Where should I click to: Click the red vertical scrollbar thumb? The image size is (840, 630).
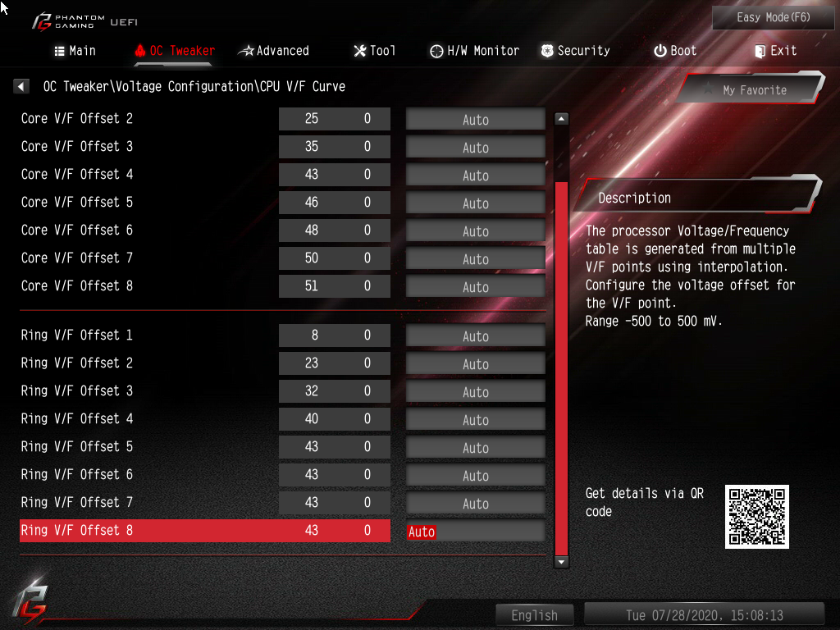point(561,368)
